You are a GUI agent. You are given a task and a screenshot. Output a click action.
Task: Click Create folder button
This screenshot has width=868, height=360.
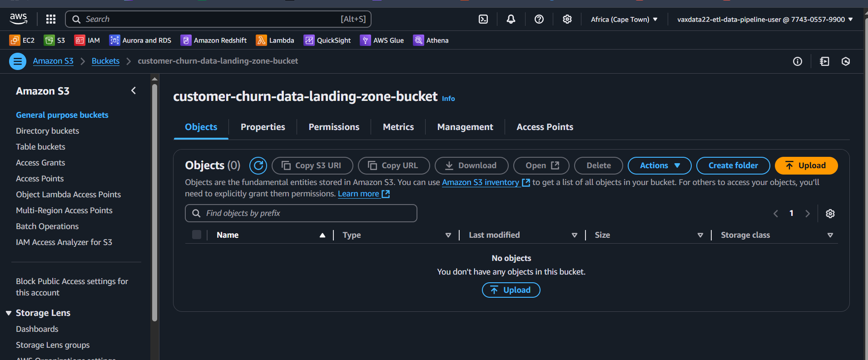point(733,165)
